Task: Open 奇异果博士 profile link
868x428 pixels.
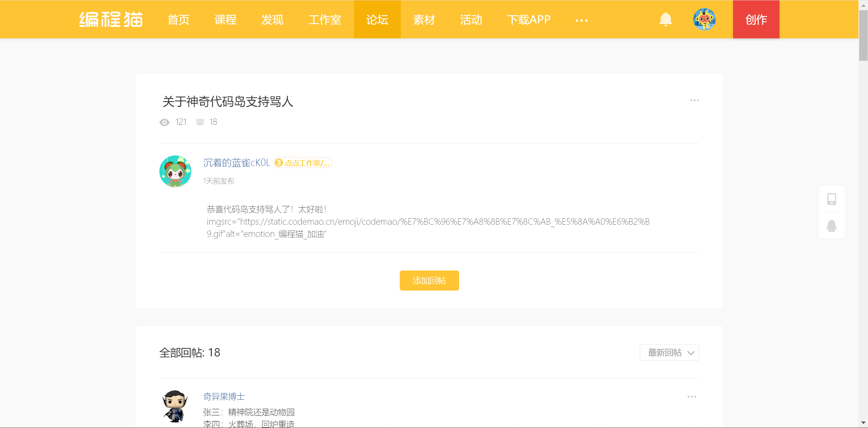Action: click(x=224, y=396)
